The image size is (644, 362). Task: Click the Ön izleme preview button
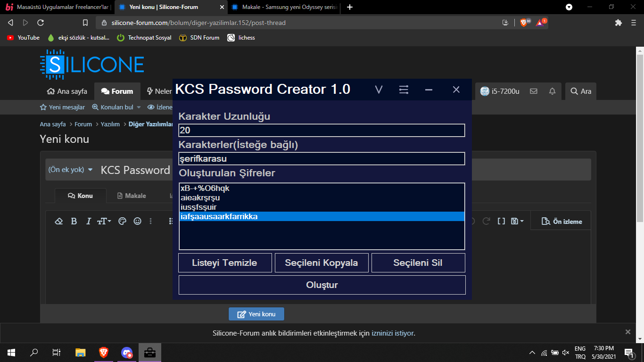click(562, 222)
